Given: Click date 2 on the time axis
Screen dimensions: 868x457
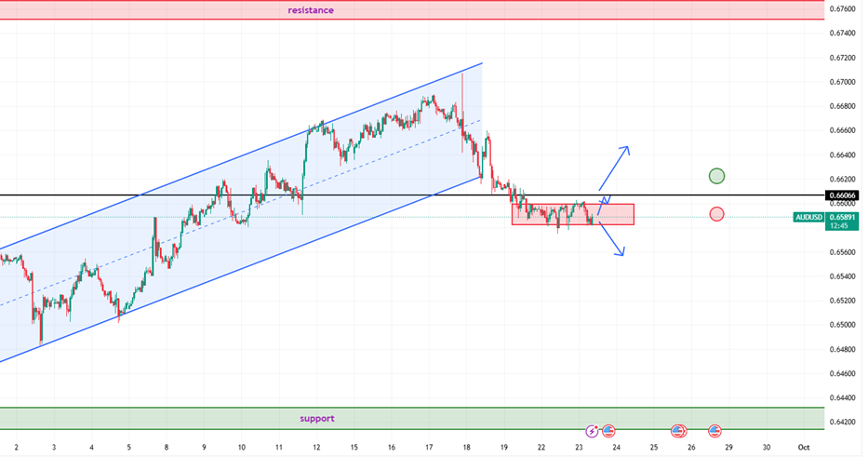Looking at the screenshot, I should [x=16, y=448].
